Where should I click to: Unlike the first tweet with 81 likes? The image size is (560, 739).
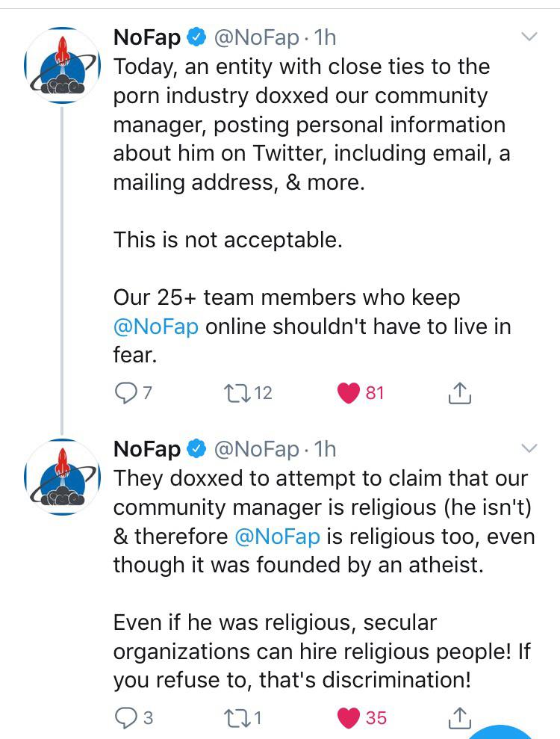tap(349, 392)
